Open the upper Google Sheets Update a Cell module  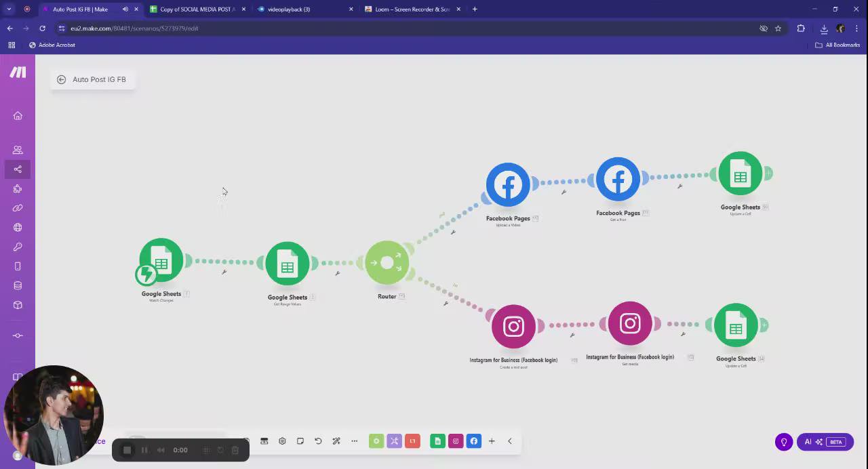click(741, 174)
